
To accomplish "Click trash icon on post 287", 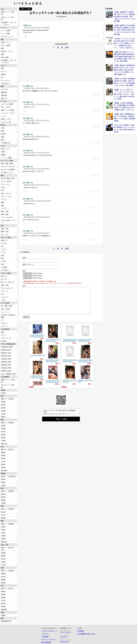I will [95, 95].
